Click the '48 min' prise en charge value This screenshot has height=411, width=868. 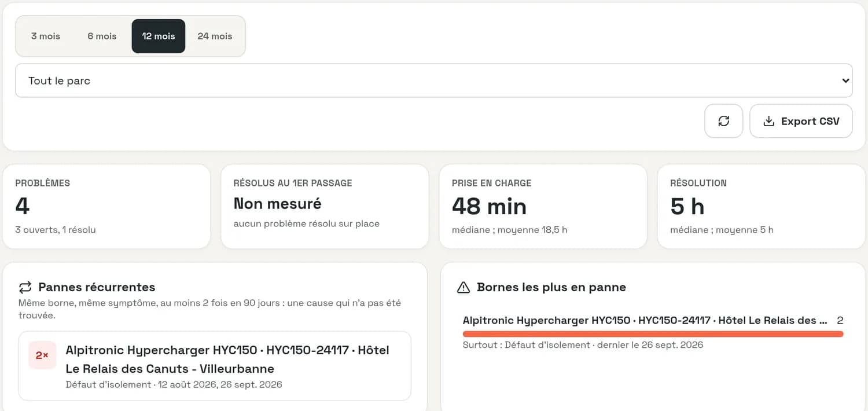tap(489, 207)
